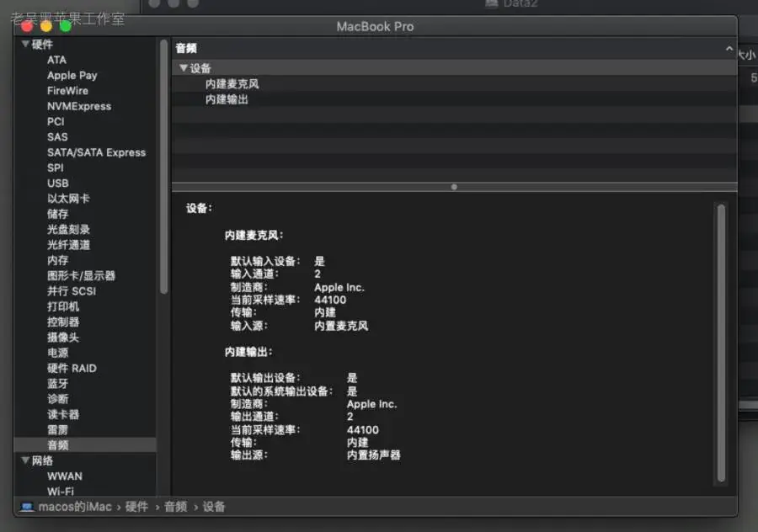Click the 内建麦克风 heading in details
The height and width of the screenshot is (532, 758).
tap(254, 236)
